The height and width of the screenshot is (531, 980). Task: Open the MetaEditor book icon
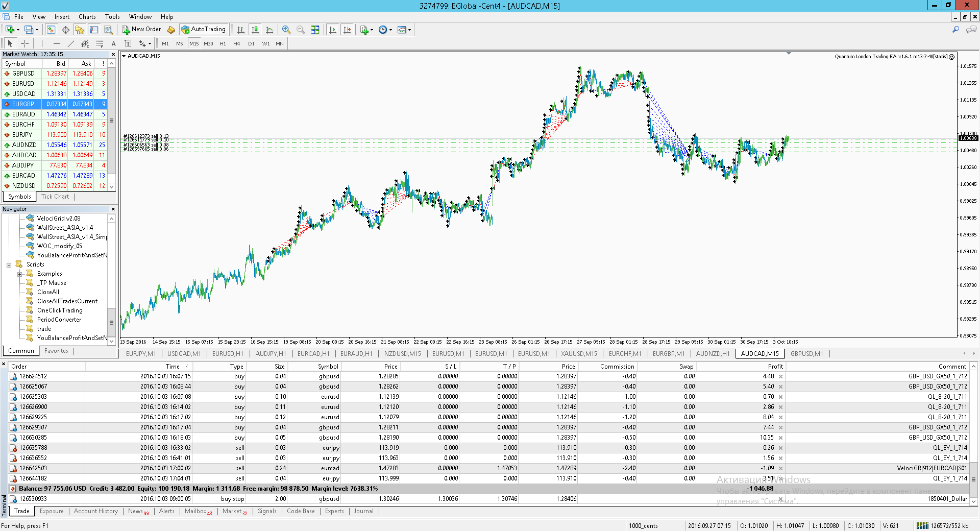[171, 30]
